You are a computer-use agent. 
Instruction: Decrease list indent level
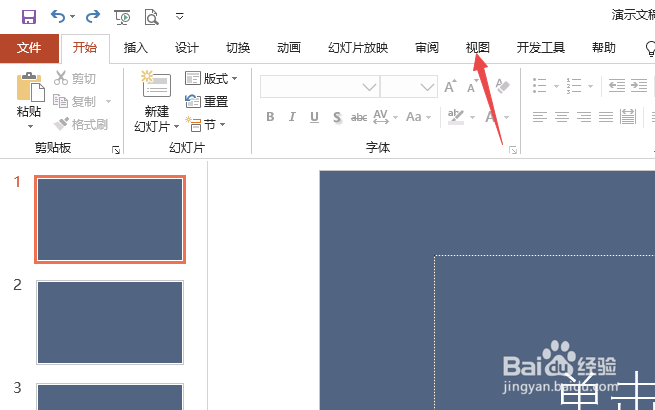pos(617,86)
